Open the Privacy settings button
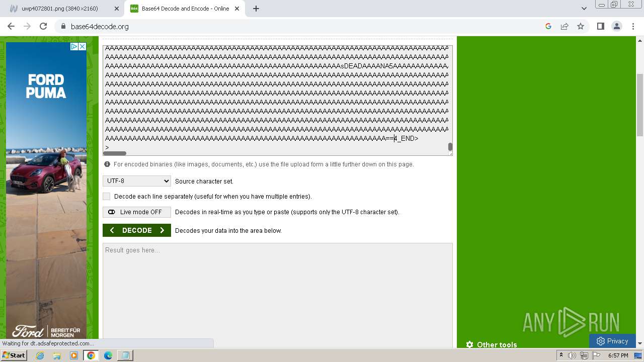Viewport: 644px width, 362px height. tap(612, 341)
